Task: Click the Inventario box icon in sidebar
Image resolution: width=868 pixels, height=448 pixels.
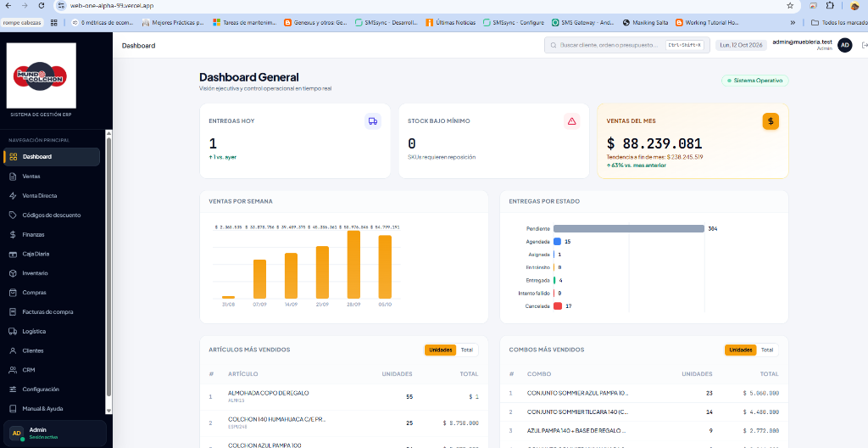Action: (14, 273)
